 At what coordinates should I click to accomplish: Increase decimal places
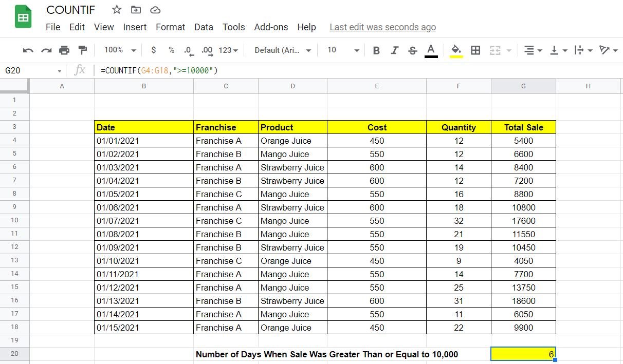tap(207, 50)
